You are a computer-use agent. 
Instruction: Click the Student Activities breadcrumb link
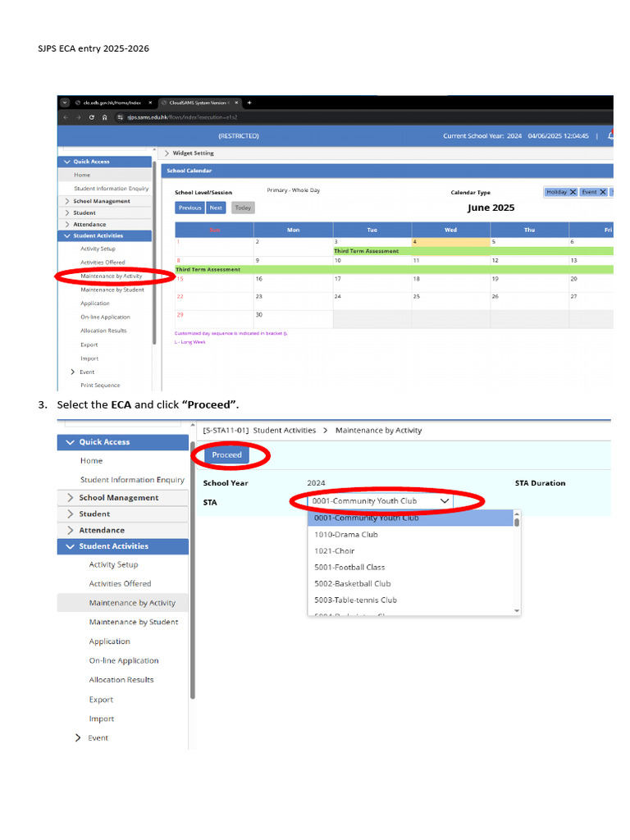(285, 430)
